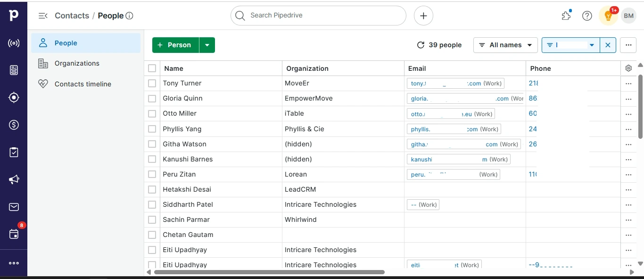
Task: Click the horizontal scrollbar thumb
Action: pyautogui.click(x=269, y=272)
